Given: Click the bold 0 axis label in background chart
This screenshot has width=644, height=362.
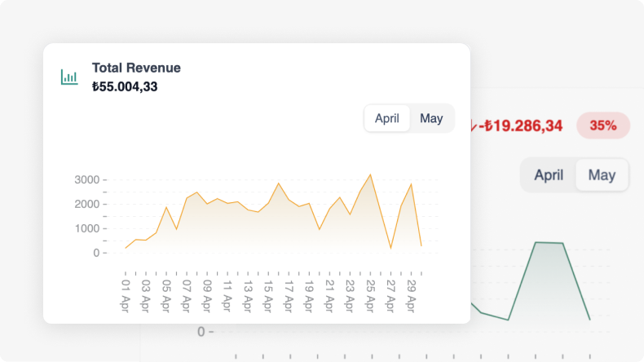Looking at the screenshot, I should [x=201, y=332].
